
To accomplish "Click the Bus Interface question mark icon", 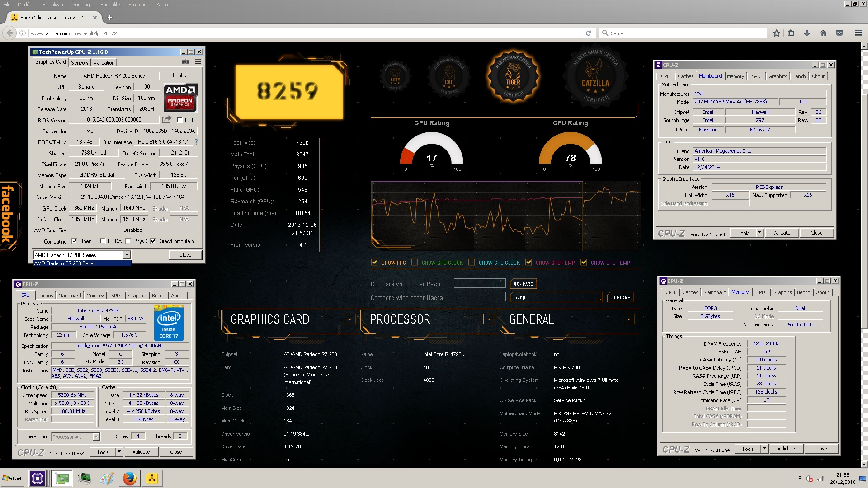I will tap(196, 142).
